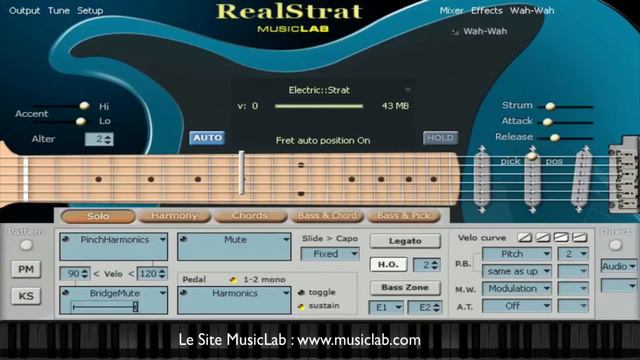
Task: Open the Harmonics pedal dropdown
Action: (x=286, y=293)
